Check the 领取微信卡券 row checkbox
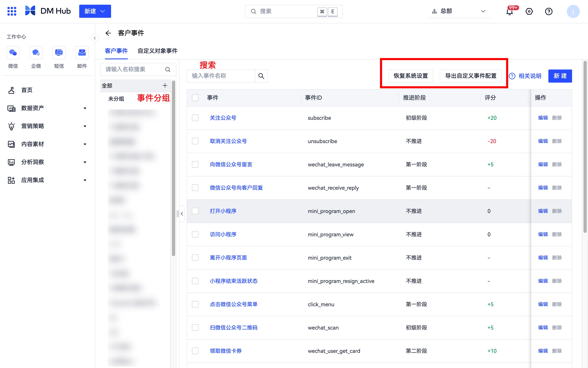 point(195,351)
